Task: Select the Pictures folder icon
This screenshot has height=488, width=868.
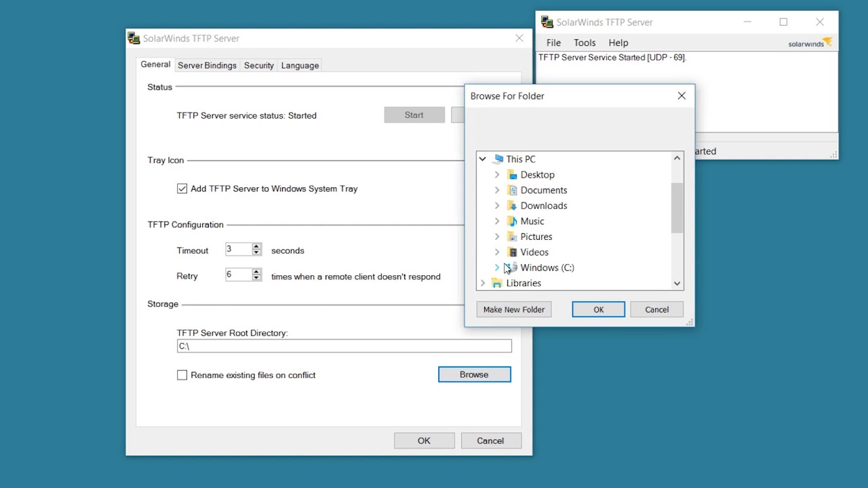Action: 513,237
